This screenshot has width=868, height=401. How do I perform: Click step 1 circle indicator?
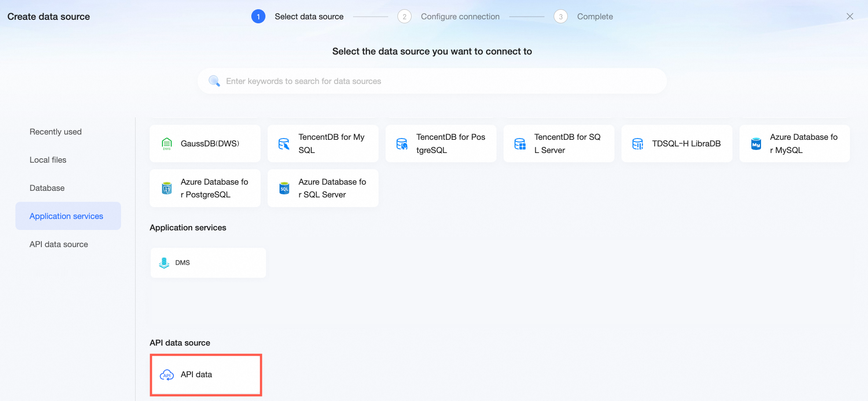tap(258, 17)
